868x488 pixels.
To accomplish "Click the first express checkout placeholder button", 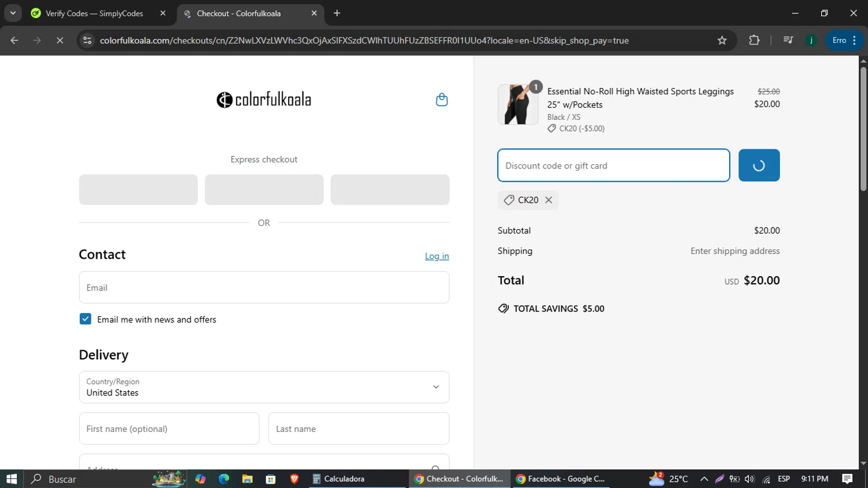I will point(138,190).
